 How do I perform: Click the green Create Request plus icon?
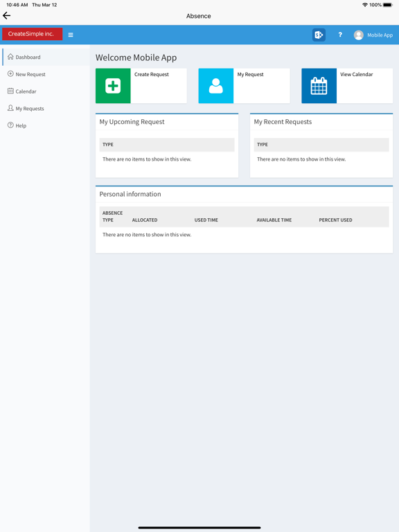coord(113,86)
